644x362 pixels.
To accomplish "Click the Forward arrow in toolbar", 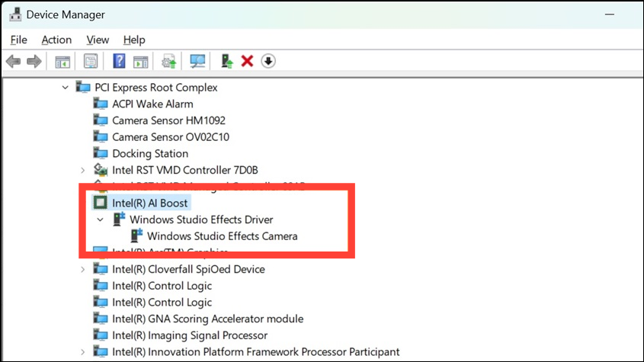I will coord(34,62).
